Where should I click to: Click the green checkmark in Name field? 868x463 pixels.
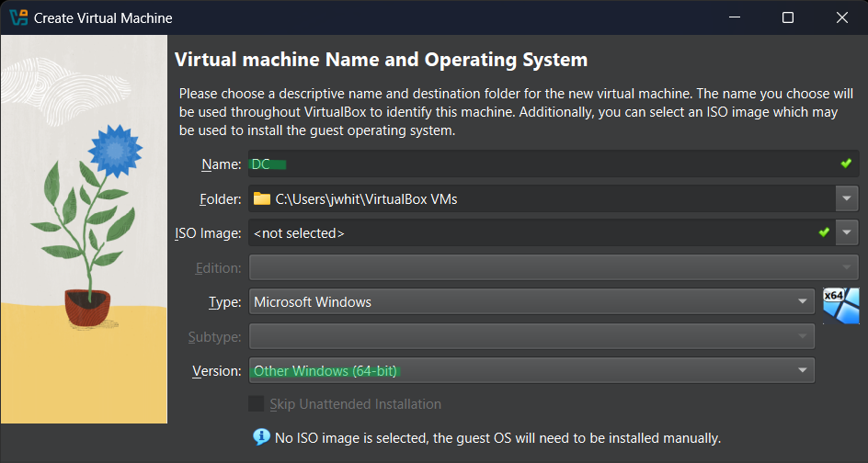(845, 164)
